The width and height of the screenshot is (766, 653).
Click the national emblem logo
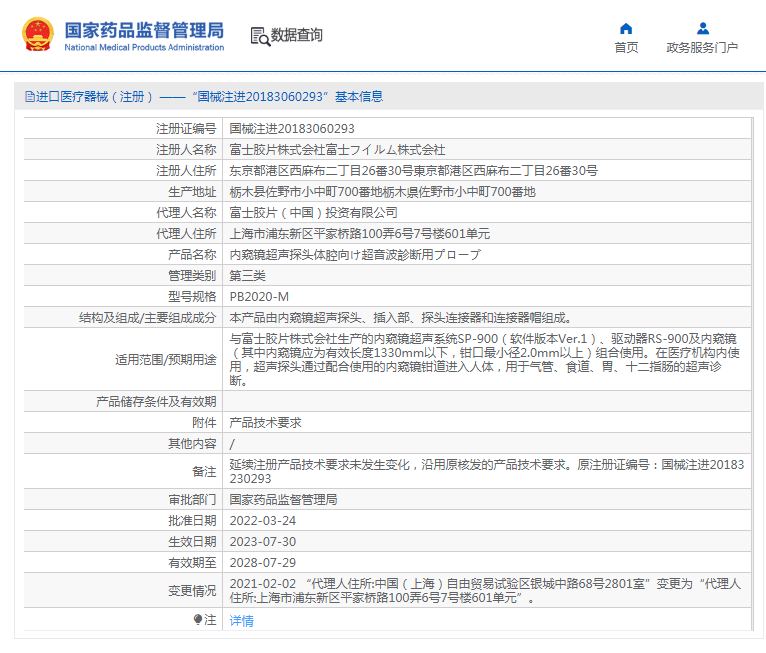[38, 34]
